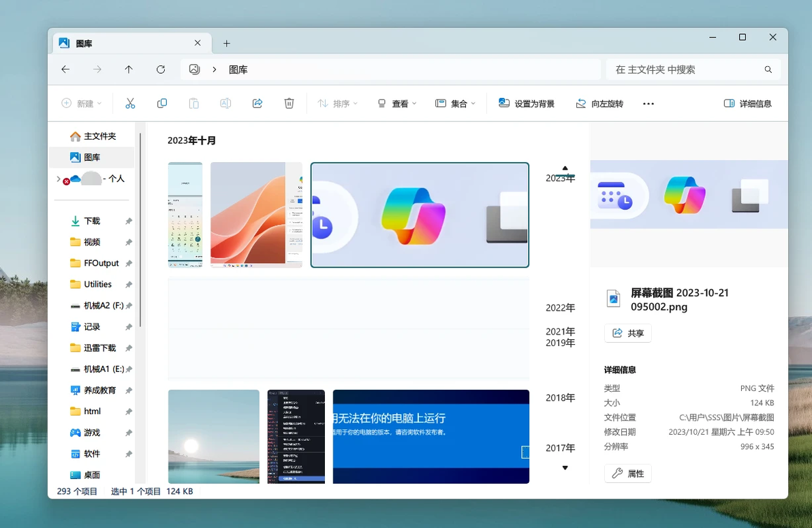Select the Copilot logo screenshot thumbnail
The height and width of the screenshot is (528, 812).
420,215
